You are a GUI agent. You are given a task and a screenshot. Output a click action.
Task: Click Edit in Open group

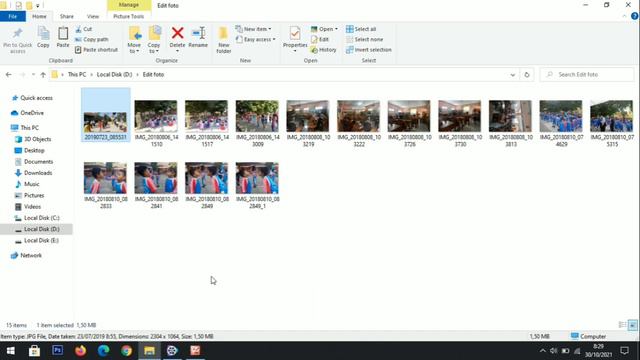click(320, 39)
